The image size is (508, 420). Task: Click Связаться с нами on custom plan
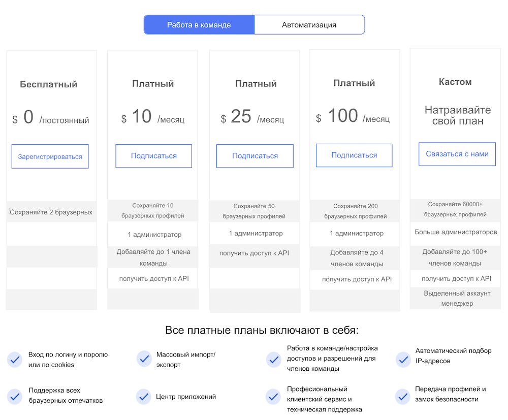click(457, 154)
